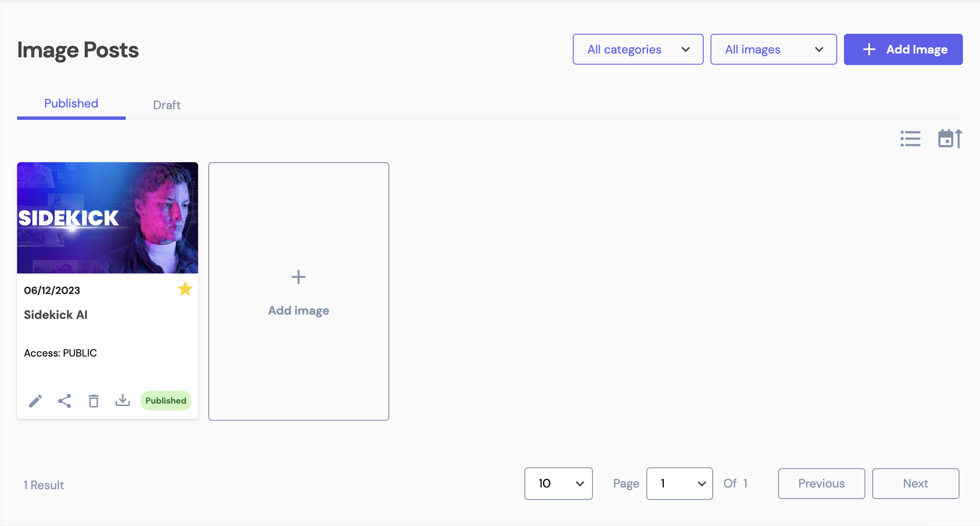Click the edit pencil icon on Sidekick AI
The width and height of the screenshot is (980, 526).
click(x=35, y=401)
